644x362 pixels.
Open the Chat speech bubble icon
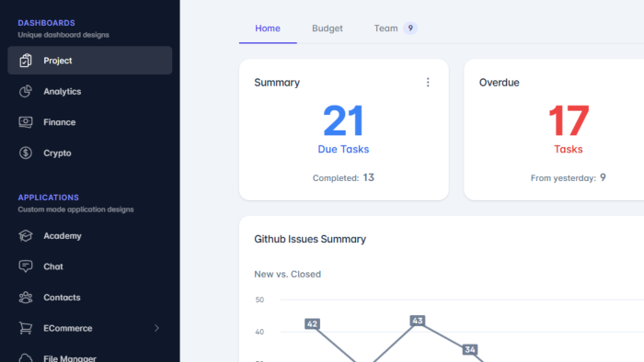tap(26, 266)
